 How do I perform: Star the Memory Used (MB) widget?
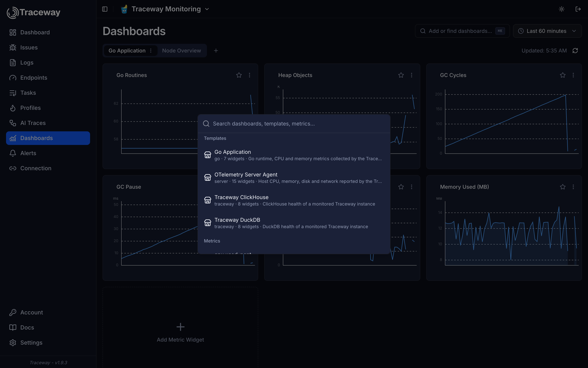563,187
